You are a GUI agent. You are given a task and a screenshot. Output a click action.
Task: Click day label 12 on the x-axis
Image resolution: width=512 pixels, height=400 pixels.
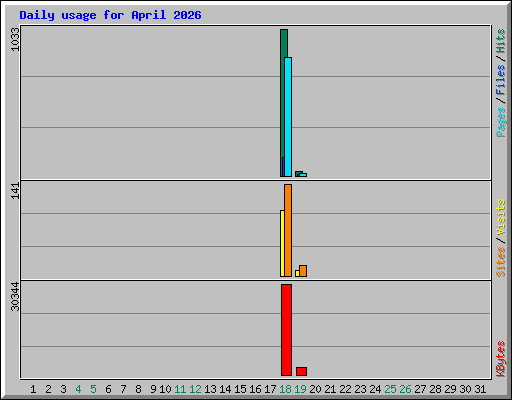[195, 389]
